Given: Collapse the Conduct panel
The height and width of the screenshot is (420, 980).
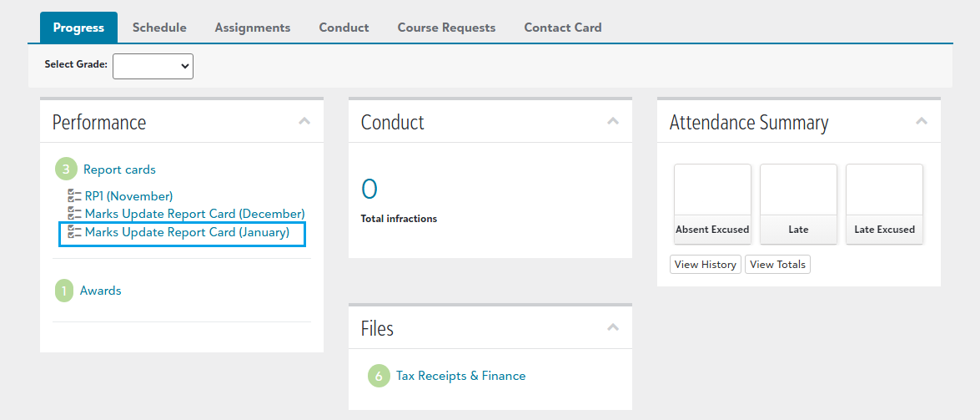Looking at the screenshot, I should [613, 121].
